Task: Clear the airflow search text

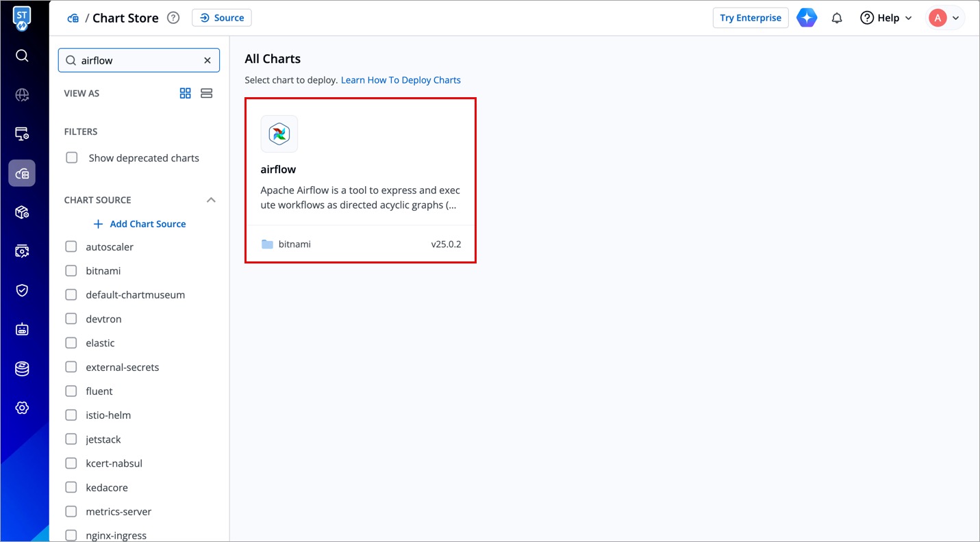Action: click(x=208, y=60)
